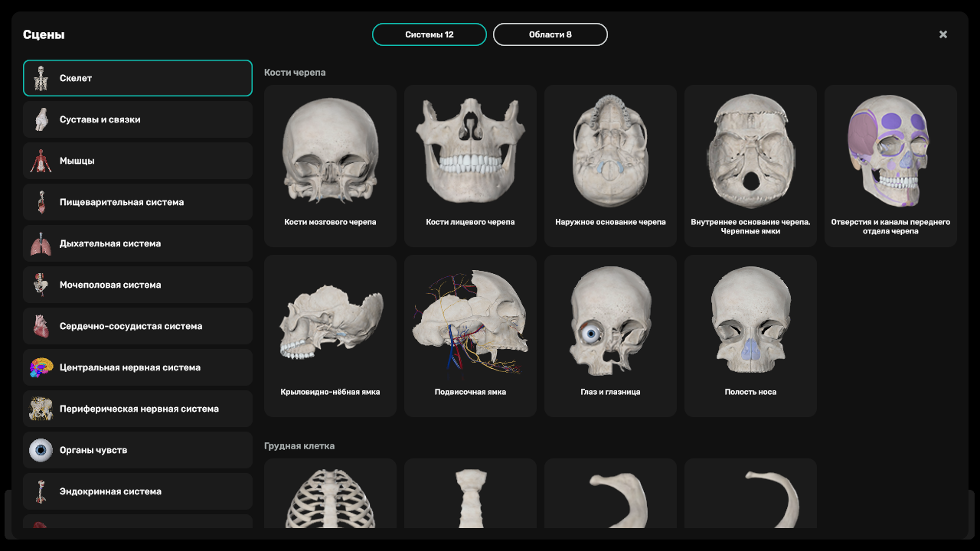Image resolution: width=980 pixels, height=551 pixels.
Task: Click the Кости черепа section heading
Action: [295, 73]
